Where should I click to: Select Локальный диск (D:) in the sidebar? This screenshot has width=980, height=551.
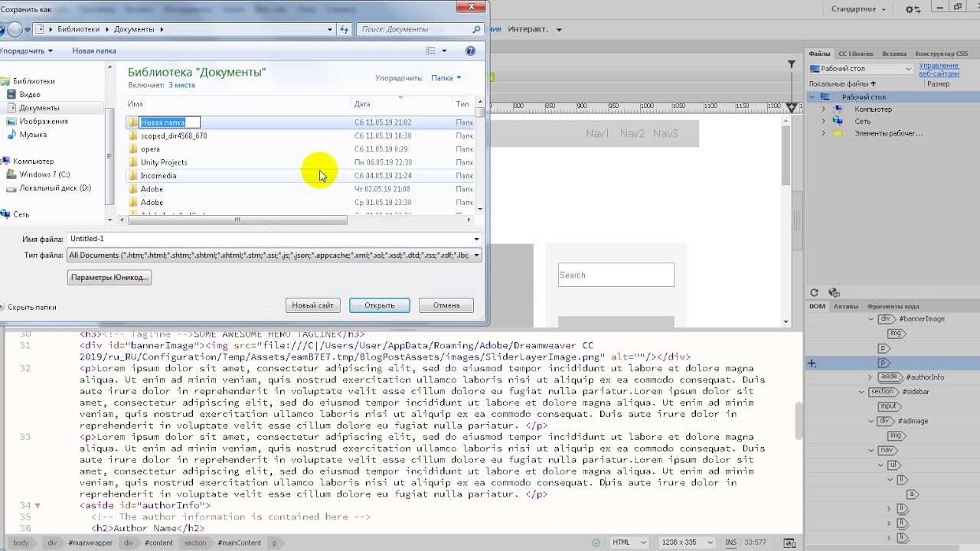tap(55, 187)
